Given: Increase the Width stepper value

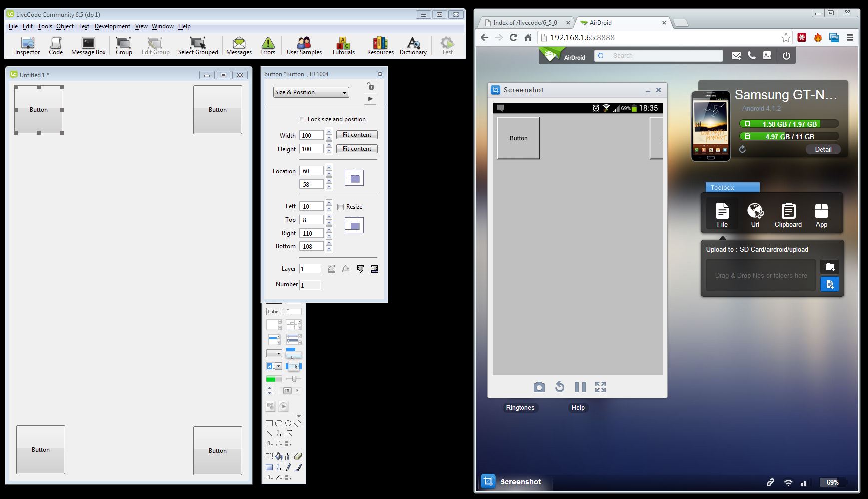Looking at the screenshot, I should pos(329,132).
